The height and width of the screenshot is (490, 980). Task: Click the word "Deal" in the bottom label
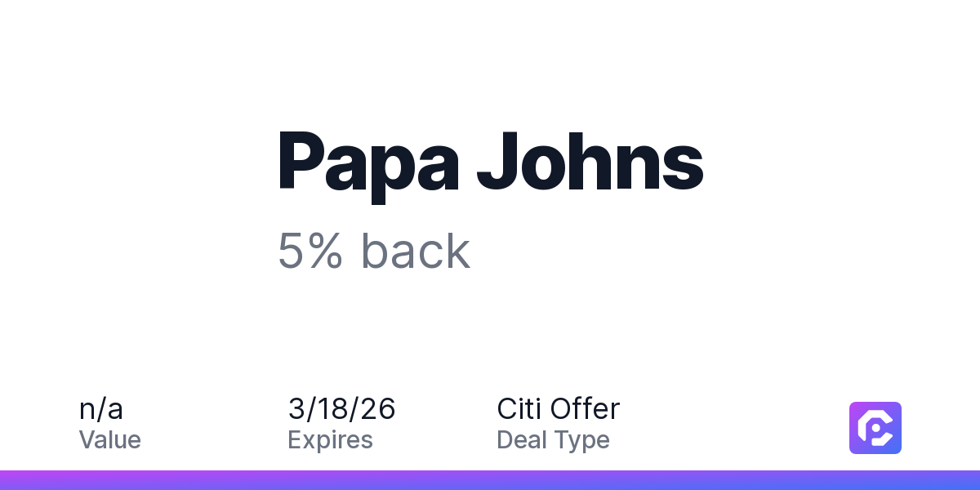tap(519, 440)
